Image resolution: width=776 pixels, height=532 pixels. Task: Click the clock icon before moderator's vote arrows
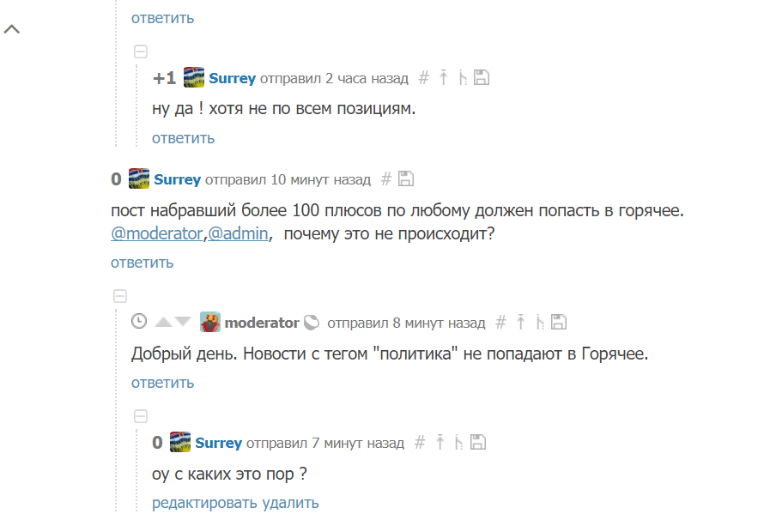[139, 323]
